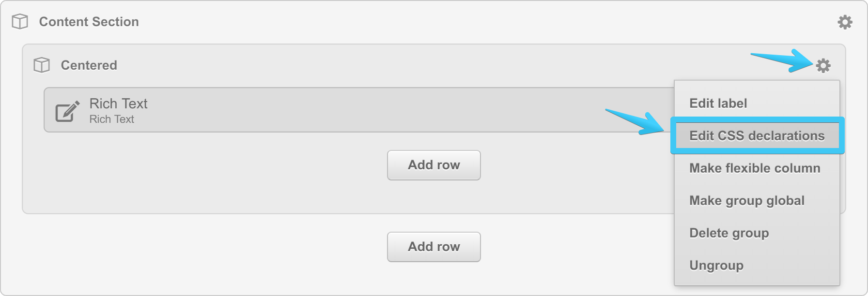The width and height of the screenshot is (868, 296).
Task: Click the small Rich Text subtitle
Action: (111, 119)
